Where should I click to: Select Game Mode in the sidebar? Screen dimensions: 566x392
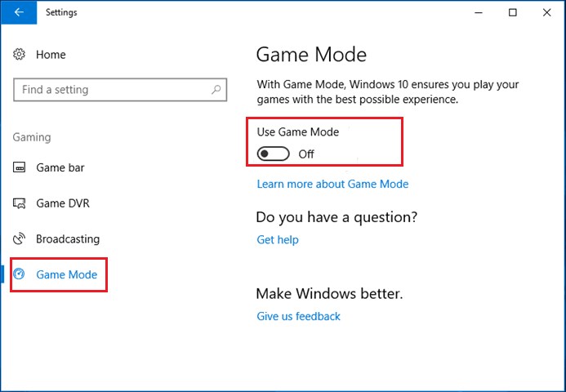pos(66,275)
